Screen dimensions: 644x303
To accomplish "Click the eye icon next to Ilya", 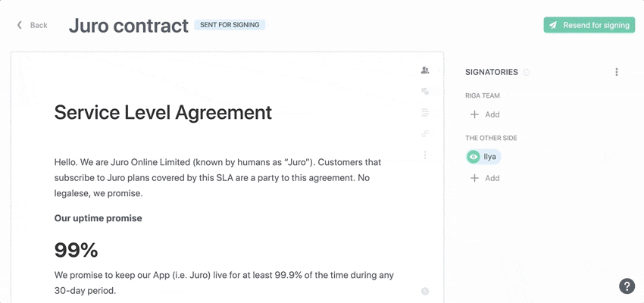I will 474,157.
